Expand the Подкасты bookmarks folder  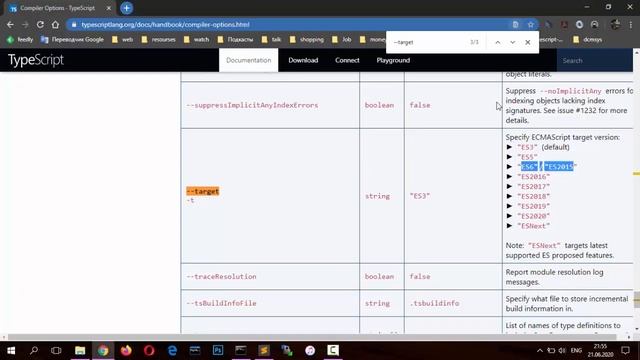[x=236, y=40]
